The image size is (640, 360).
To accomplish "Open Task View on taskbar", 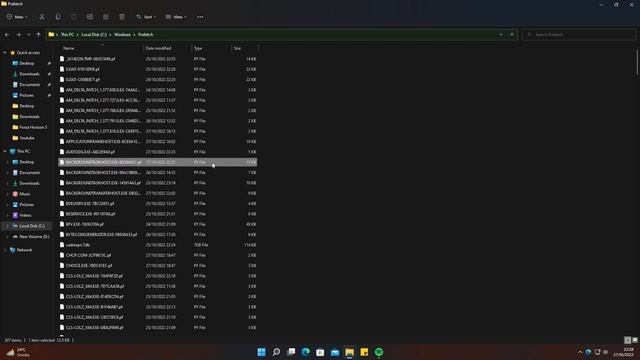I will coord(291,352).
